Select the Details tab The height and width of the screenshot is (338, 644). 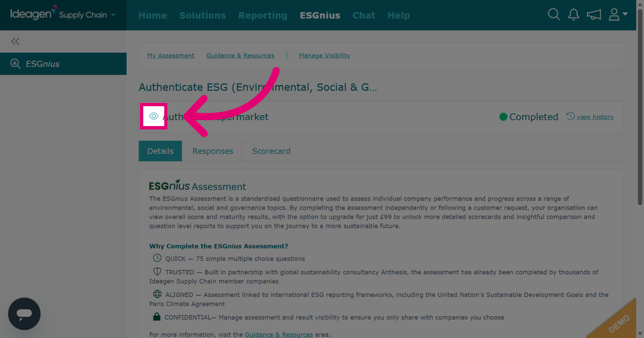160,151
